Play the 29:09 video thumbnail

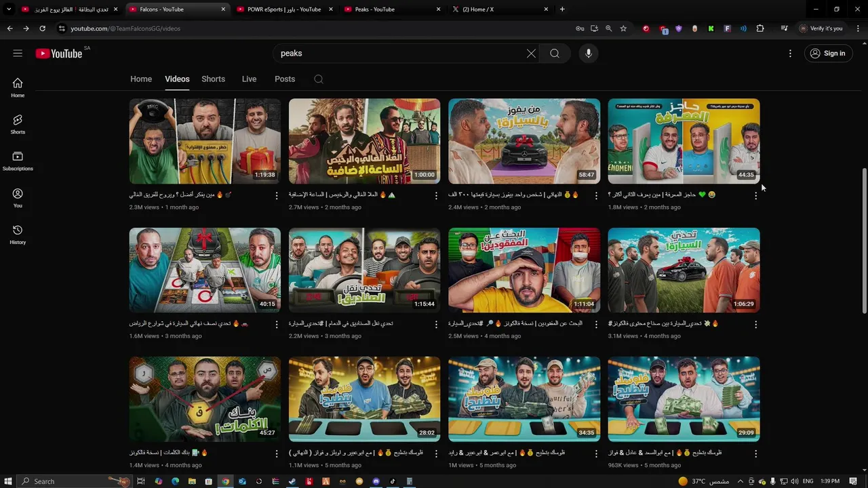(684, 399)
